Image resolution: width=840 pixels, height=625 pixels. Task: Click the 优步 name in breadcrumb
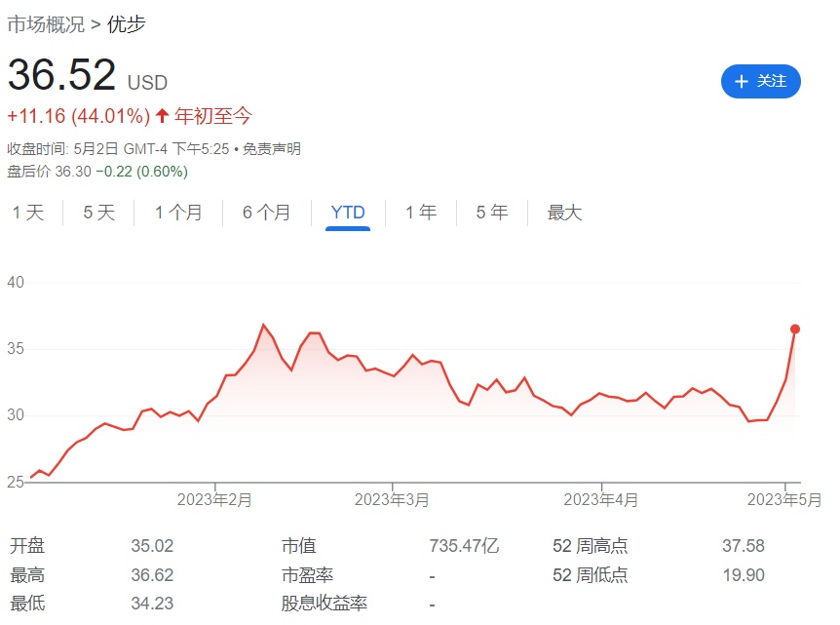pyautogui.click(x=127, y=24)
